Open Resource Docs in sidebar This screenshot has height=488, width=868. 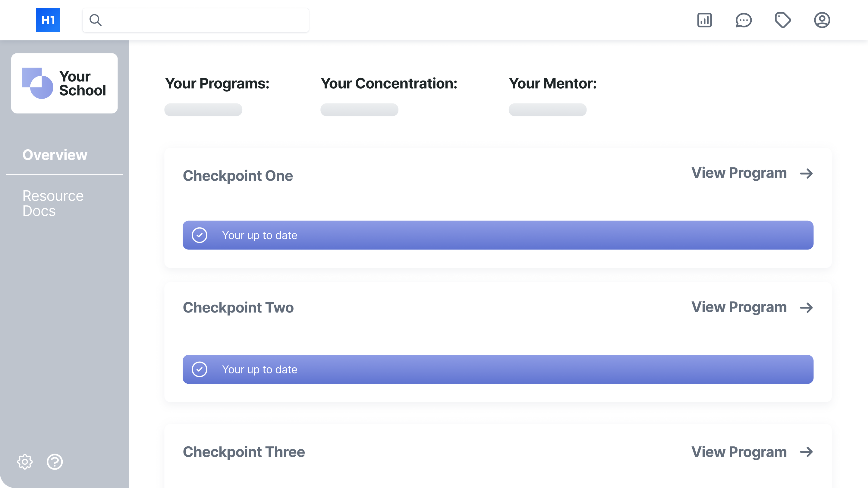(53, 203)
